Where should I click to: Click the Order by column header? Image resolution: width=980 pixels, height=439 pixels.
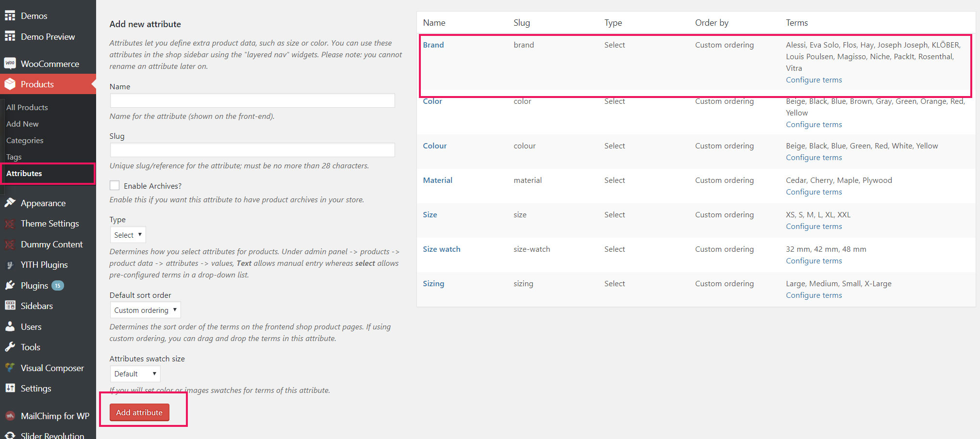712,22
